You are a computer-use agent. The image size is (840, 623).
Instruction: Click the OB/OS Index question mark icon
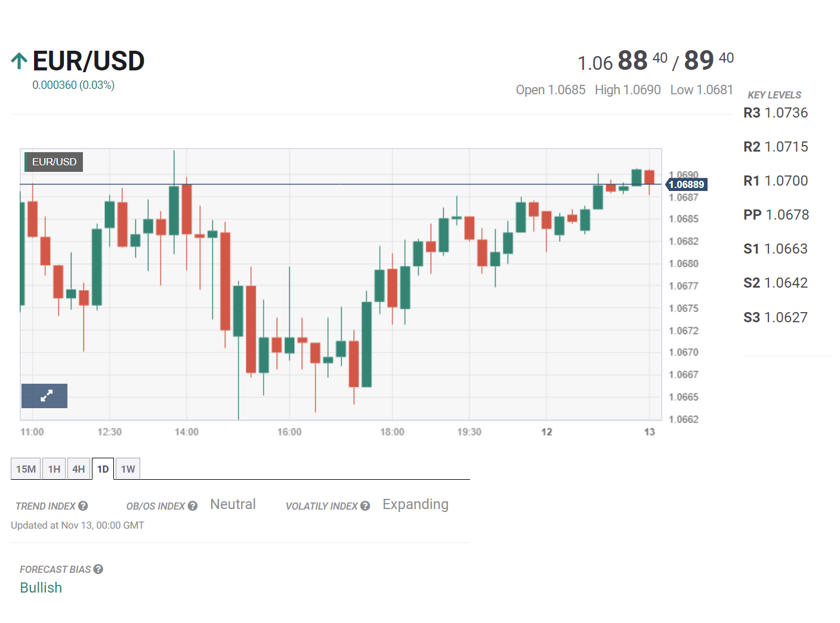[193, 506]
